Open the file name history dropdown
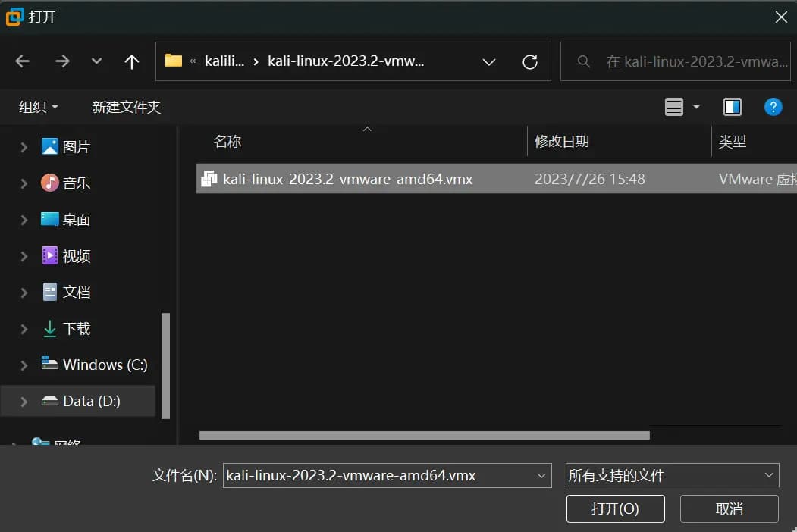The image size is (797, 532). click(x=541, y=476)
